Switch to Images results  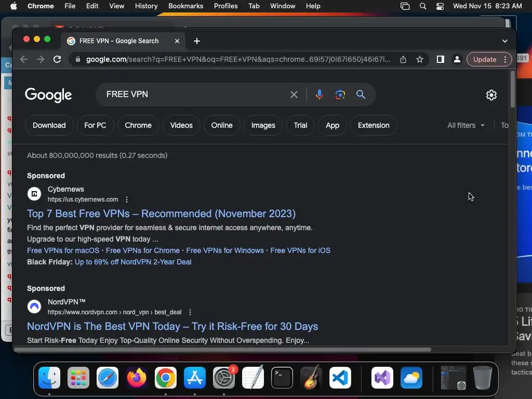[x=263, y=126]
